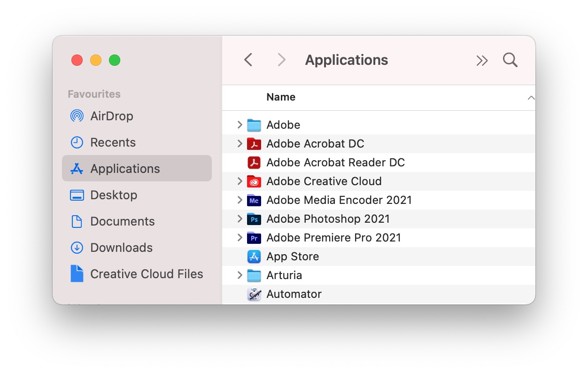
Task: Expand Adobe Photoshop 2021 folder
Action: [x=240, y=219]
